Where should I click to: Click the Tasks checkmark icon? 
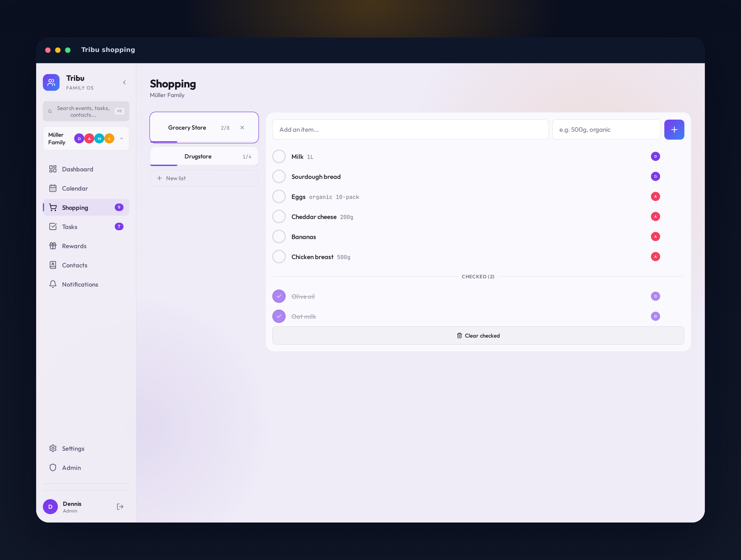pos(53,226)
